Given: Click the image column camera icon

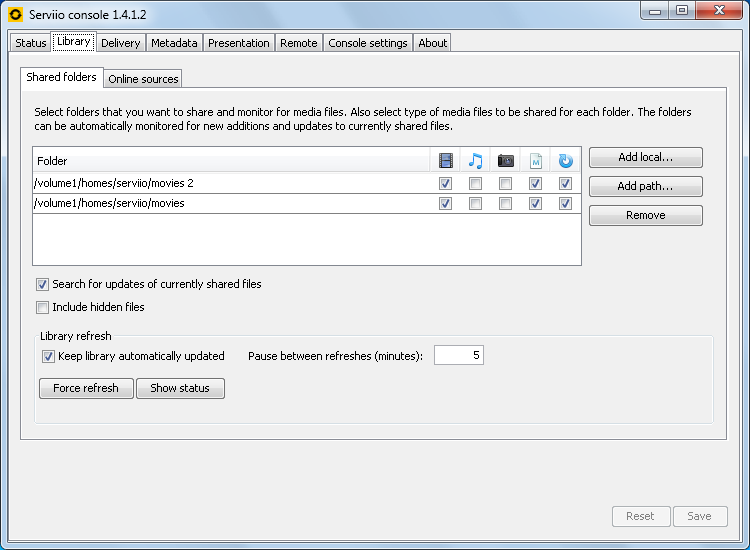Looking at the screenshot, I should click(x=505, y=161).
